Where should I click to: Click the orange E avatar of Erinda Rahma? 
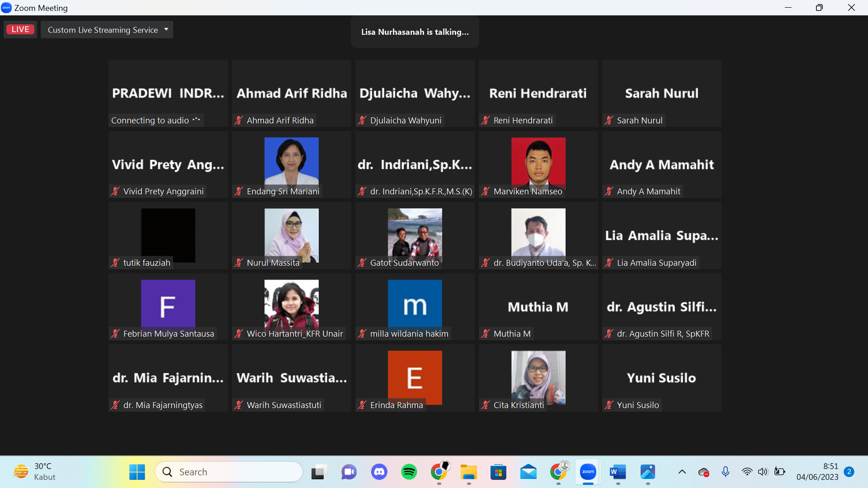click(415, 377)
